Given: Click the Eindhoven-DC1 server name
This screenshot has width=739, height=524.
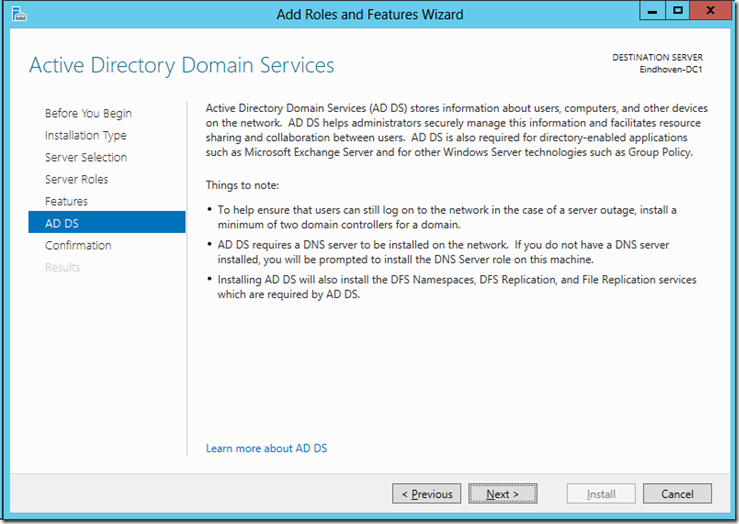Looking at the screenshot, I should click(671, 70).
